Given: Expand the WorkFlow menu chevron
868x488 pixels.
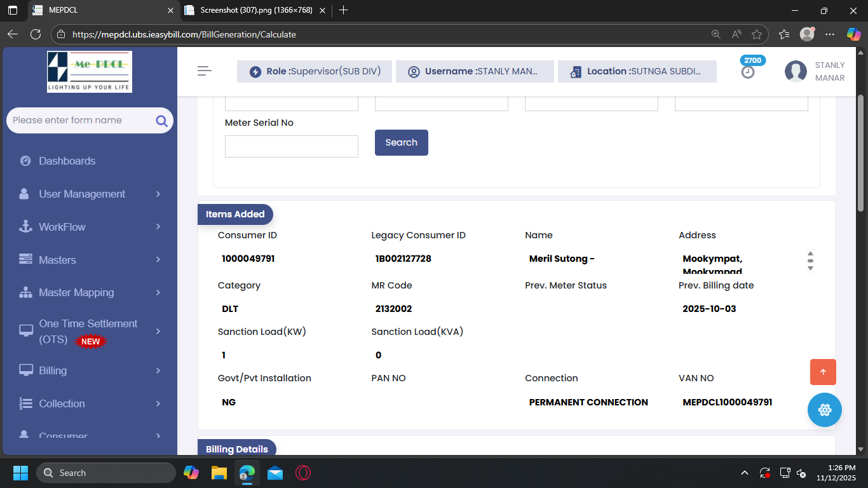Looking at the screenshot, I should click(158, 227).
